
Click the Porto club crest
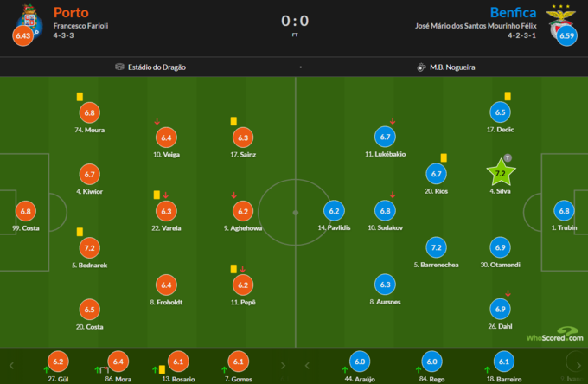23,17
